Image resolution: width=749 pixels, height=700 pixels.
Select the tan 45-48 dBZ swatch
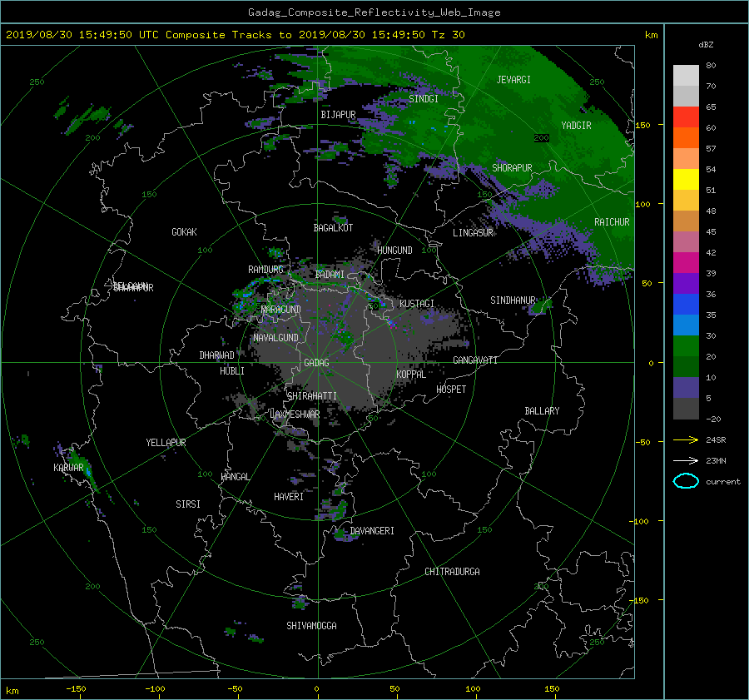[686, 221]
